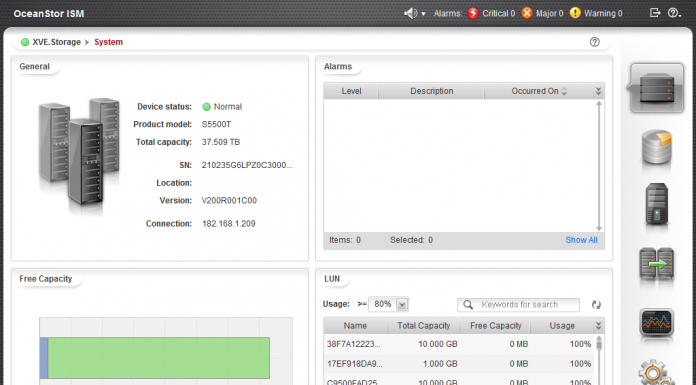Click the Warning alarms yellow icon
Image resolution: width=696 pixels, height=385 pixels.
575,13
